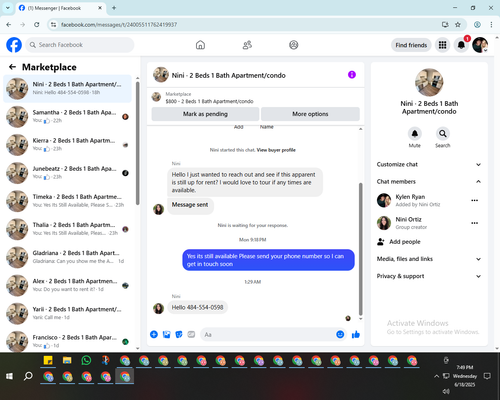
Task: Open Thalia conversation in list
Action: click(x=67, y=229)
